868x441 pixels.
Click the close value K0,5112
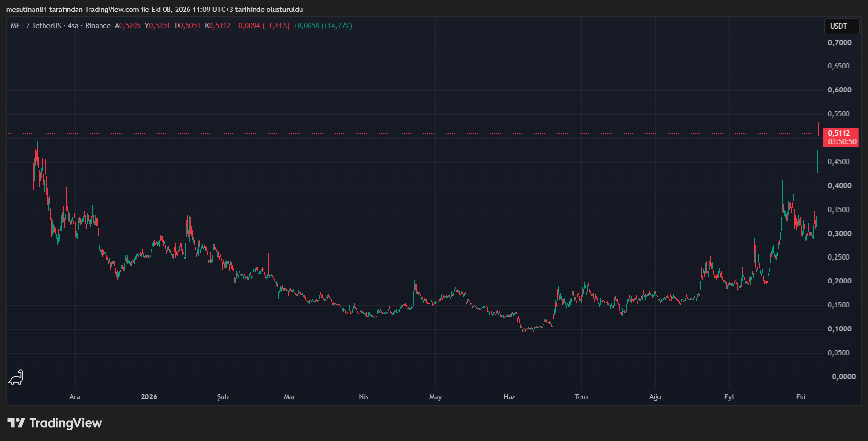(x=218, y=26)
